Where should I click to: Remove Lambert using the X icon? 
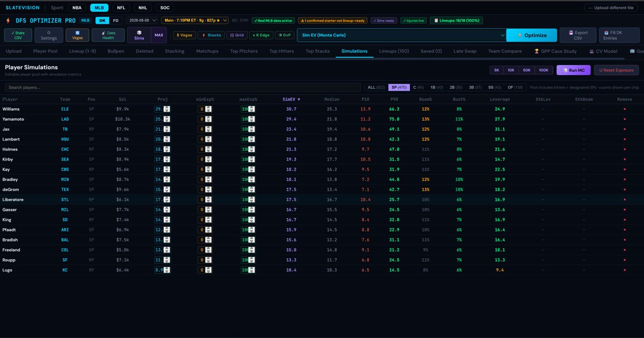625,139
